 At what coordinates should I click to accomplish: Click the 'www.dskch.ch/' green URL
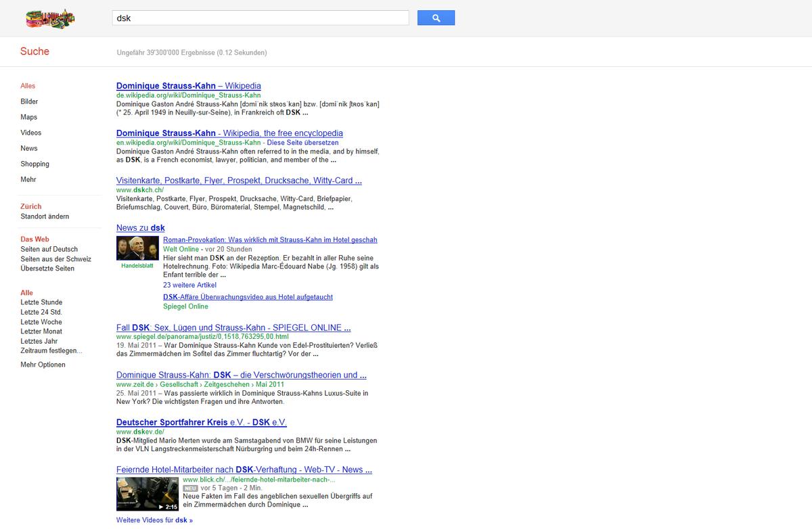140,190
